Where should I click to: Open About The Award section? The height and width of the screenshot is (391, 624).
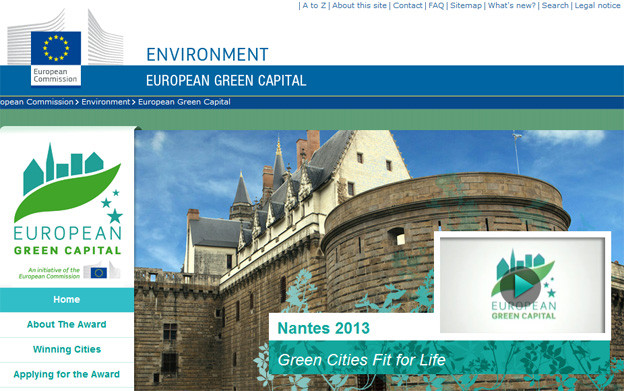[67, 325]
